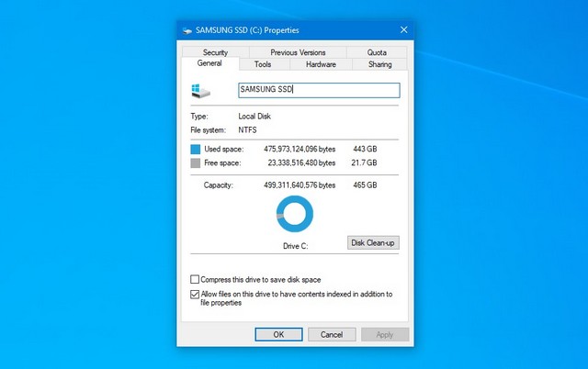The width and height of the screenshot is (588, 369).
Task: Uncheck Allow files to be indexed checkbox
Action: pyautogui.click(x=195, y=295)
